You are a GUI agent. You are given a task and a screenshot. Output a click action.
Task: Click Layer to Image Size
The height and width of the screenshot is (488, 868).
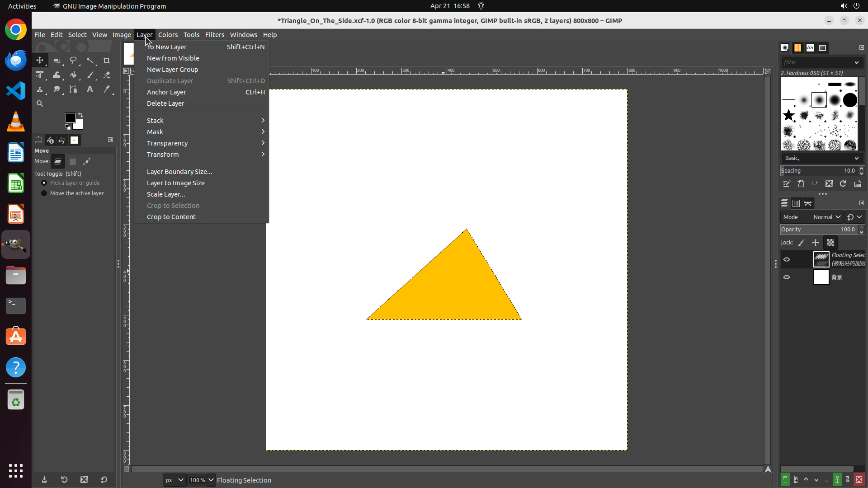[175, 183]
